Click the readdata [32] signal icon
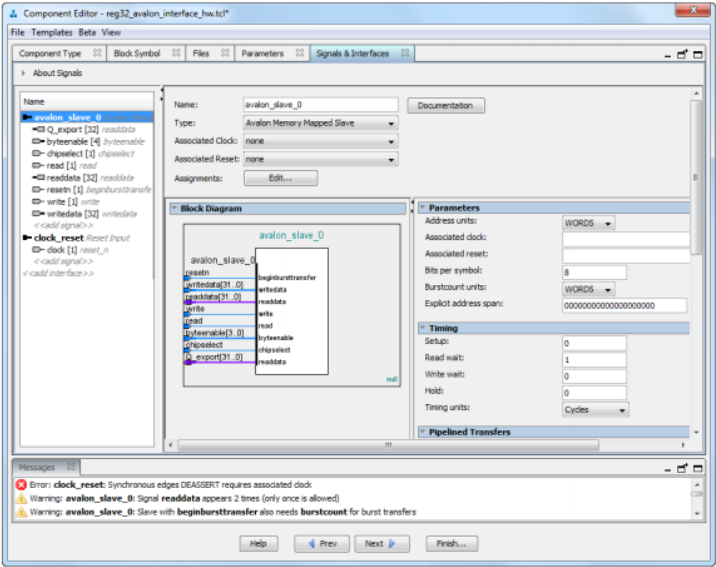The width and height of the screenshot is (716, 567). (x=38, y=178)
